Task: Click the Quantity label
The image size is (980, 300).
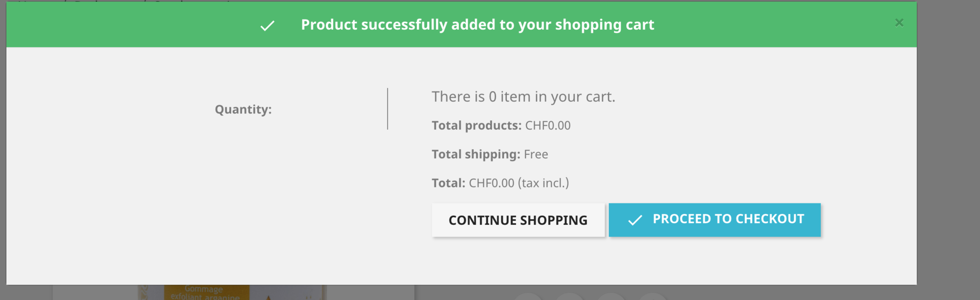Action: [x=243, y=109]
